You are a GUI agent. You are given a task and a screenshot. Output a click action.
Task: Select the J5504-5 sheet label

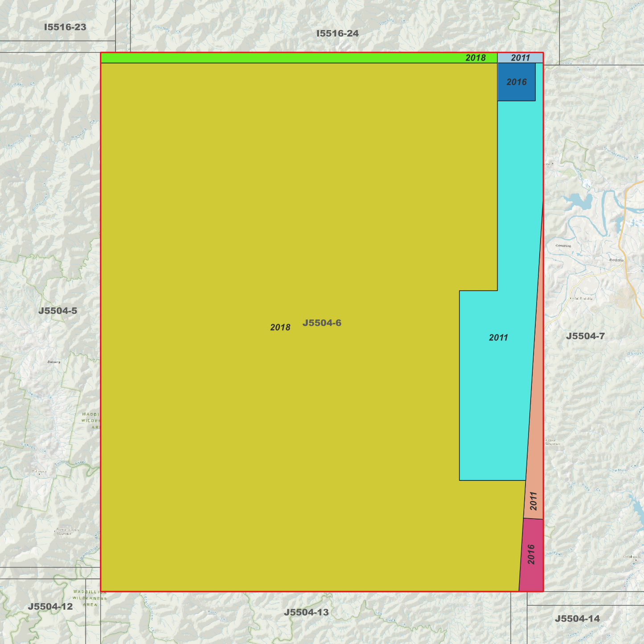coord(57,311)
